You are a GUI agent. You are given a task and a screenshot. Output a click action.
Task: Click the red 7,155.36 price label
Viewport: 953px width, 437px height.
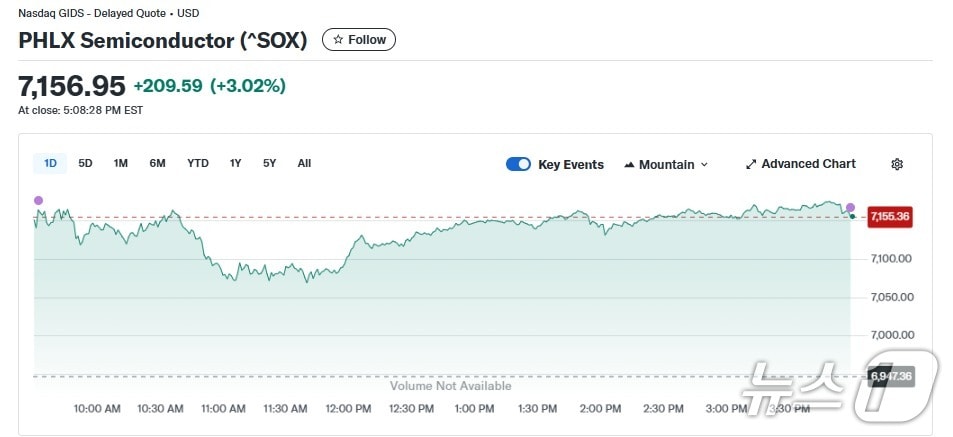point(890,216)
